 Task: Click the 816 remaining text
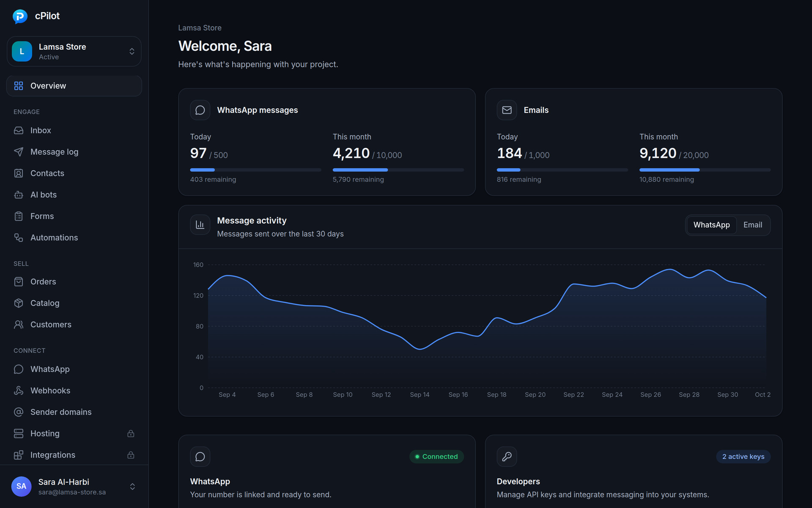[519, 179]
